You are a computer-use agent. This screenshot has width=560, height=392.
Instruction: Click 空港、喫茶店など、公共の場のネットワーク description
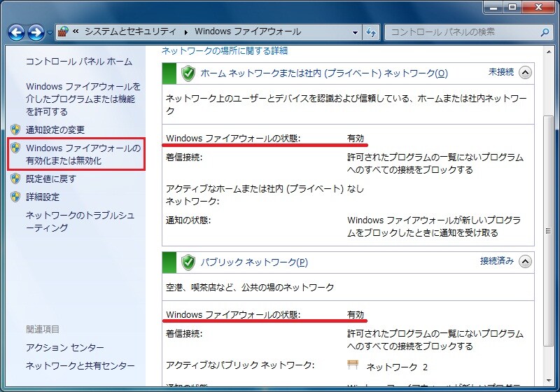[250, 288]
